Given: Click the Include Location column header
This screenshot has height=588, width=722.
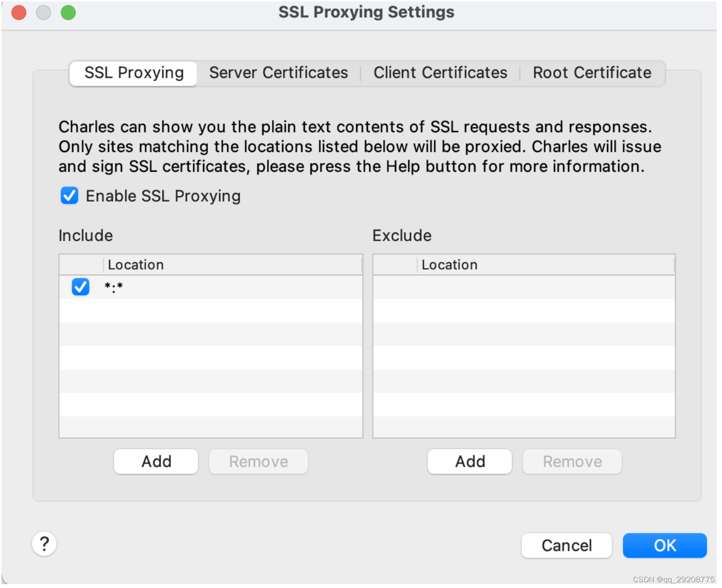Looking at the screenshot, I should tap(232, 265).
